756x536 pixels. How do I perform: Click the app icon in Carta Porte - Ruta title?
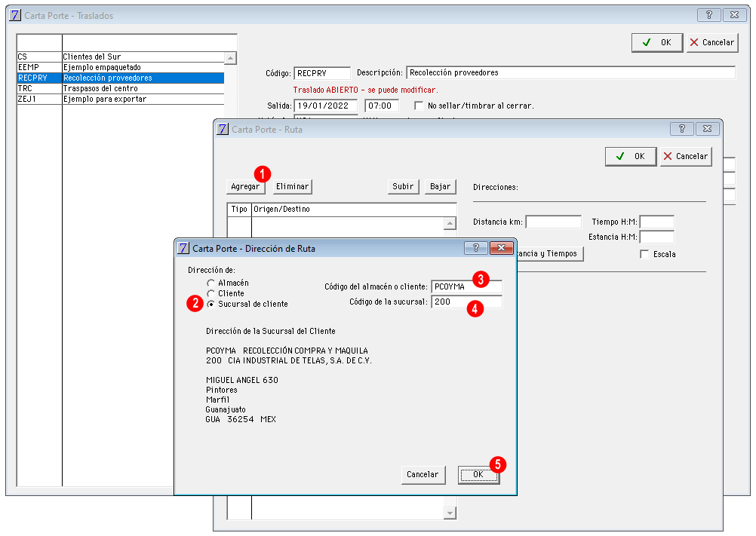(223, 129)
